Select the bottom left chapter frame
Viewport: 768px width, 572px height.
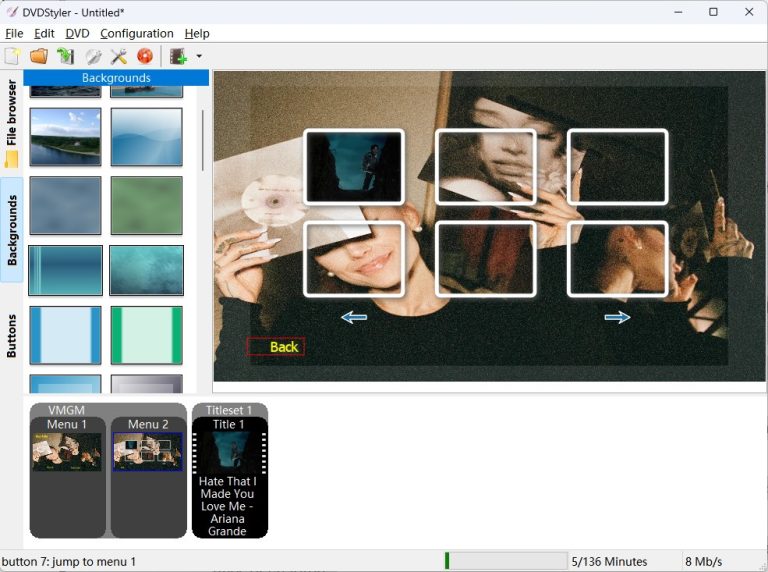(354, 259)
